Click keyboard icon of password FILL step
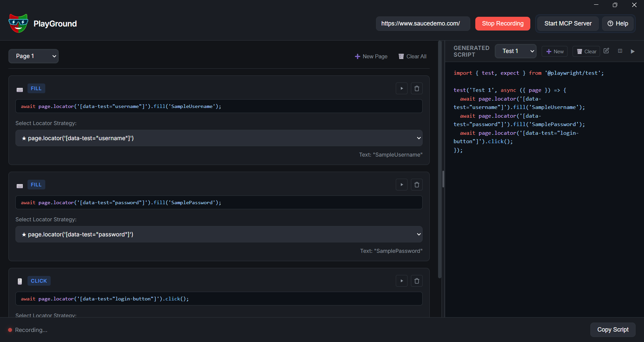 click(x=20, y=186)
